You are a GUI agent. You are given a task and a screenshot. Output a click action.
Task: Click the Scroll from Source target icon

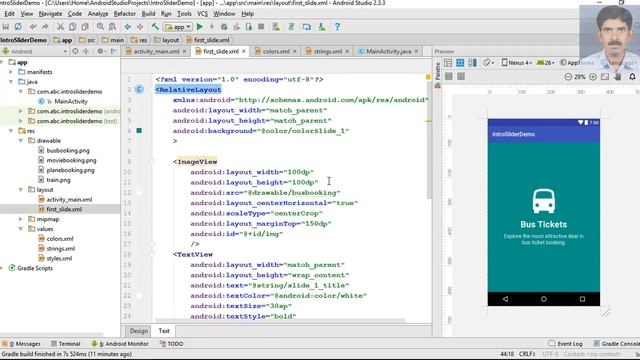[x=76, y=51]
